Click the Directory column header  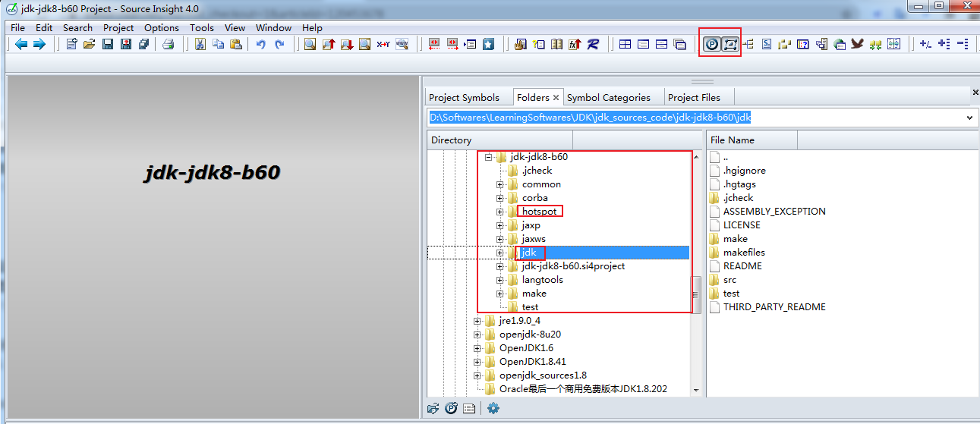pyautogui.click(x=499, y=140)
